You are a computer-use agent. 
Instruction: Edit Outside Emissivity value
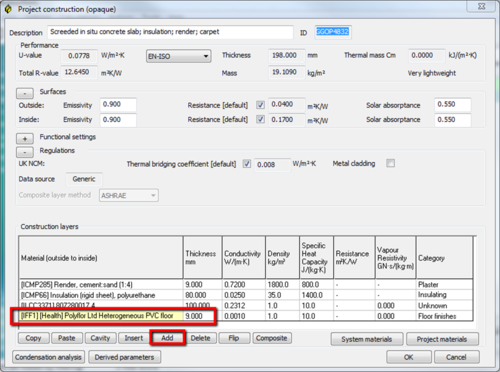coord(118,105)
